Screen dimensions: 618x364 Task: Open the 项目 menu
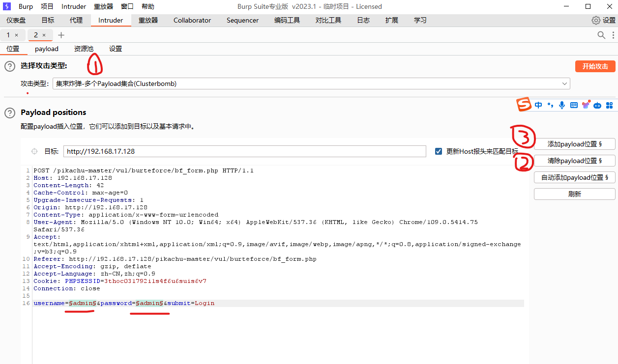(47, 6)
